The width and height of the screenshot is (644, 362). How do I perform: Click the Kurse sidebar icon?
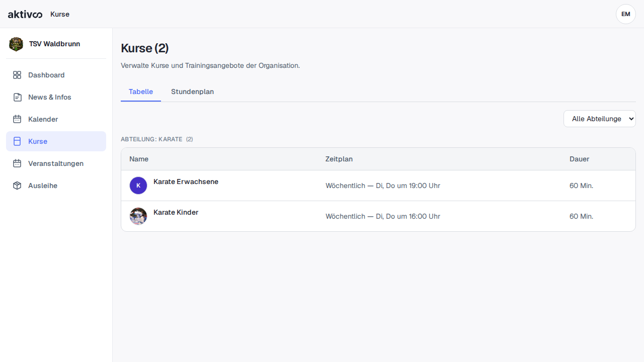click(17, 141)
